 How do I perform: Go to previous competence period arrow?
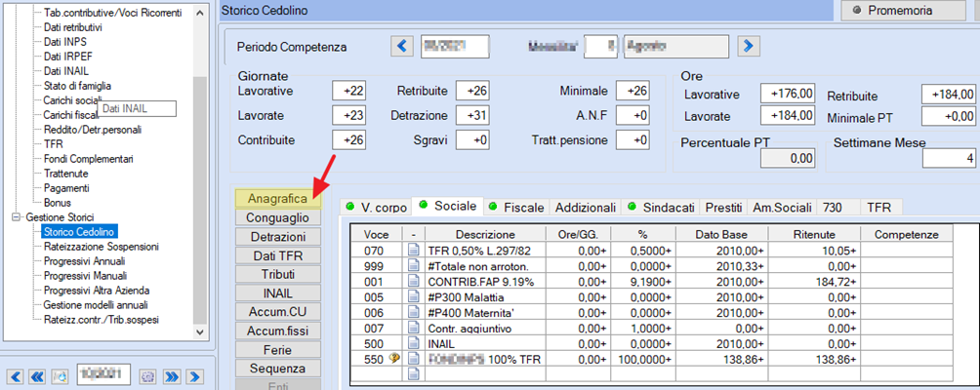click(x=402, y=46)
